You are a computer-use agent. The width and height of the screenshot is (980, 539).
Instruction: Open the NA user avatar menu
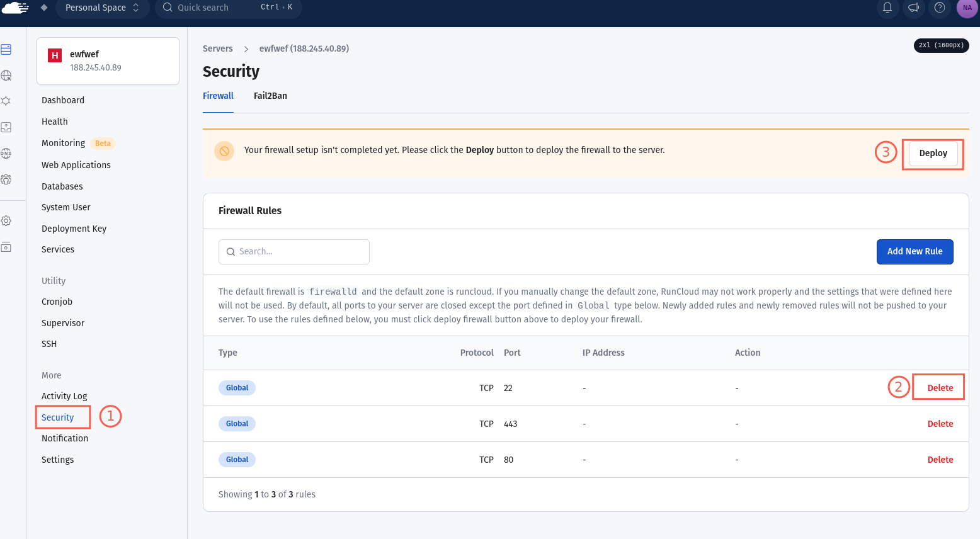pos(967,8)
